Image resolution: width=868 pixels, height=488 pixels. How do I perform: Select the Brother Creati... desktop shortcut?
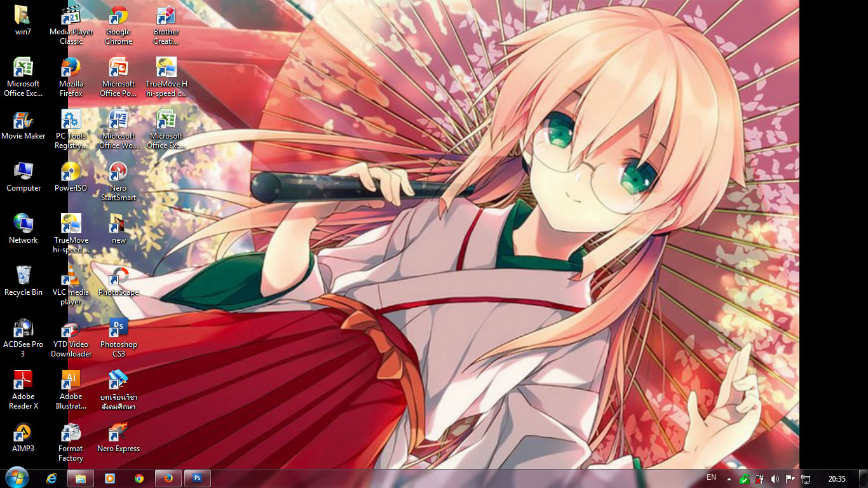click(x=166, y=25)
